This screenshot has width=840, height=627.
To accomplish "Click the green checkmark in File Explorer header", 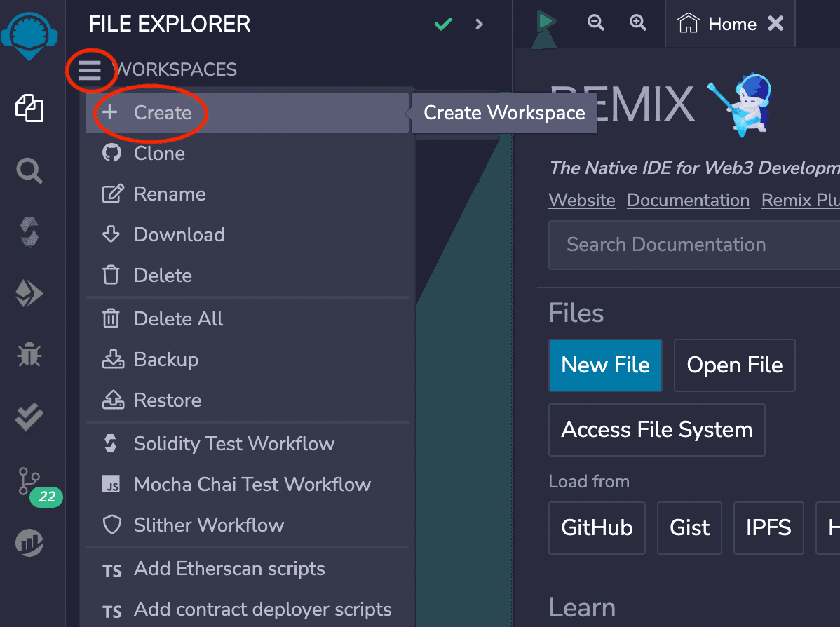I will click(x=443, y=24).
